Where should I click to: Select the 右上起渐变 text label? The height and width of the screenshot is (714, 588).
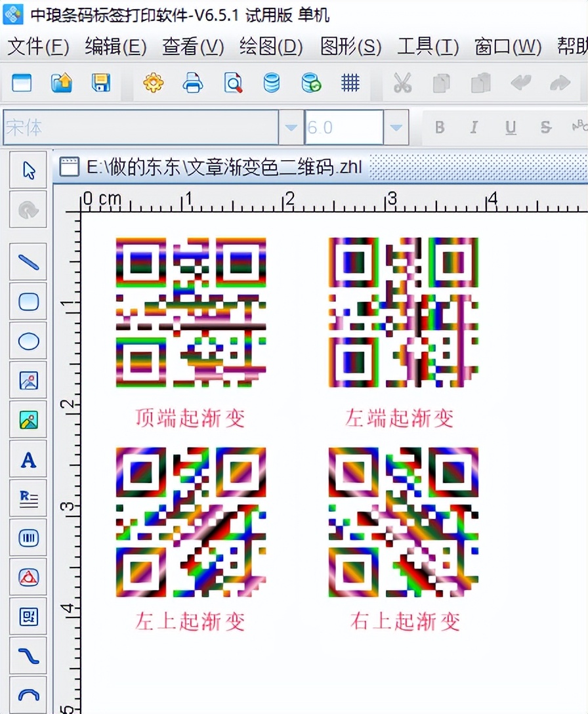point(405,621)
